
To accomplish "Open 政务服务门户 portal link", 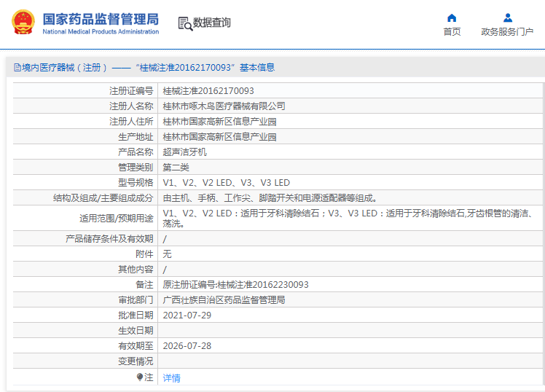I will click(507, 31).
